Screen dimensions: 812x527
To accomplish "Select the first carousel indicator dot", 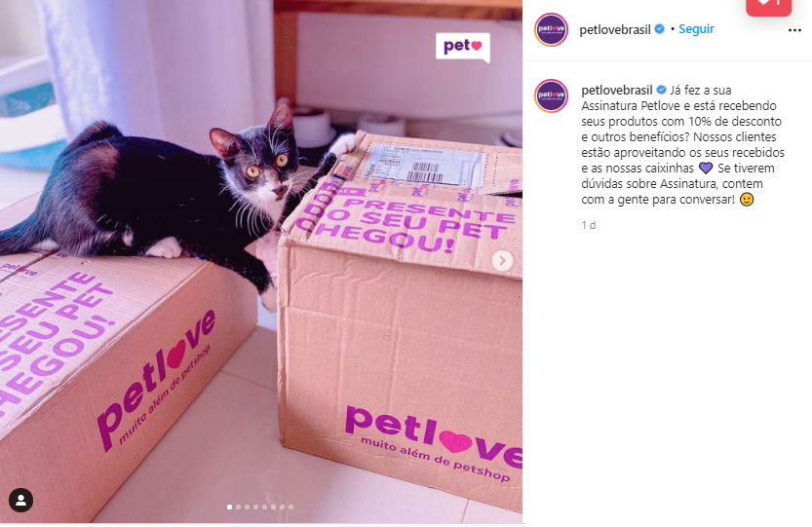I will 229,507.
